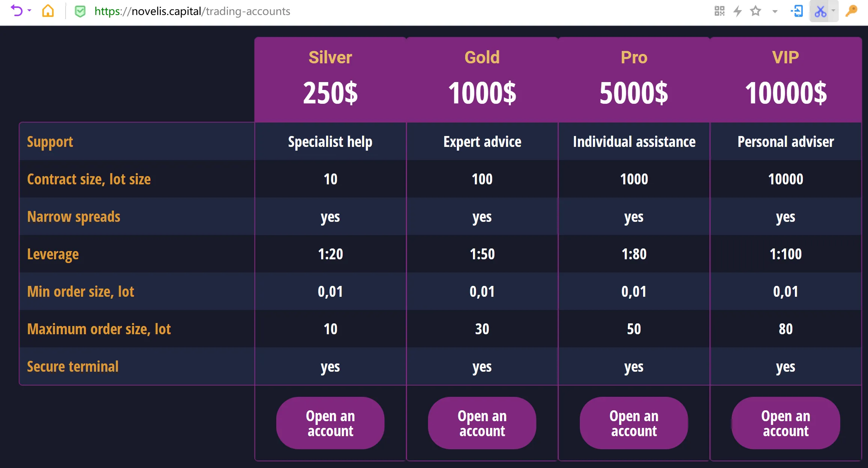This screenshot has height=468, width=868.
Task: Click the orange key password icon
Action: point(852,11)
